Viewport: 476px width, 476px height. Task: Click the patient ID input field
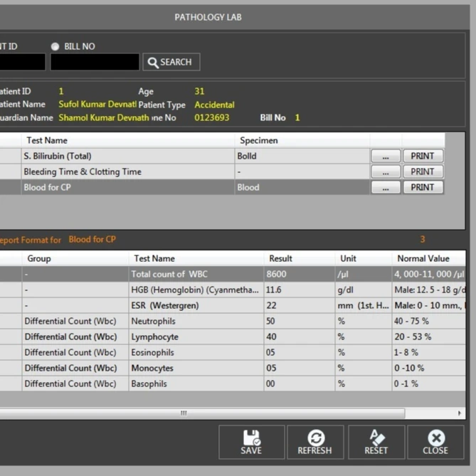tap(23, 62)
